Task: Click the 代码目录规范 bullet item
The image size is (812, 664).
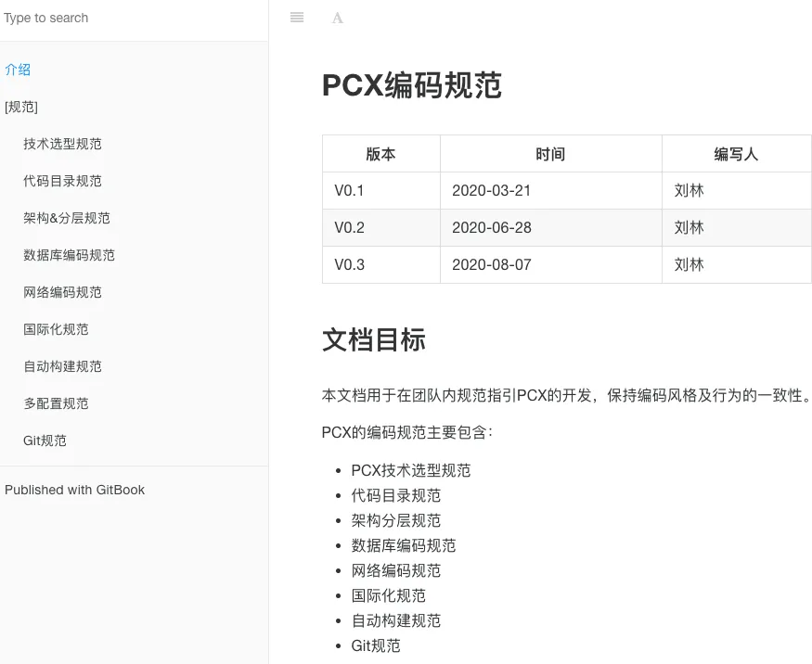Action: coord(396,495)
